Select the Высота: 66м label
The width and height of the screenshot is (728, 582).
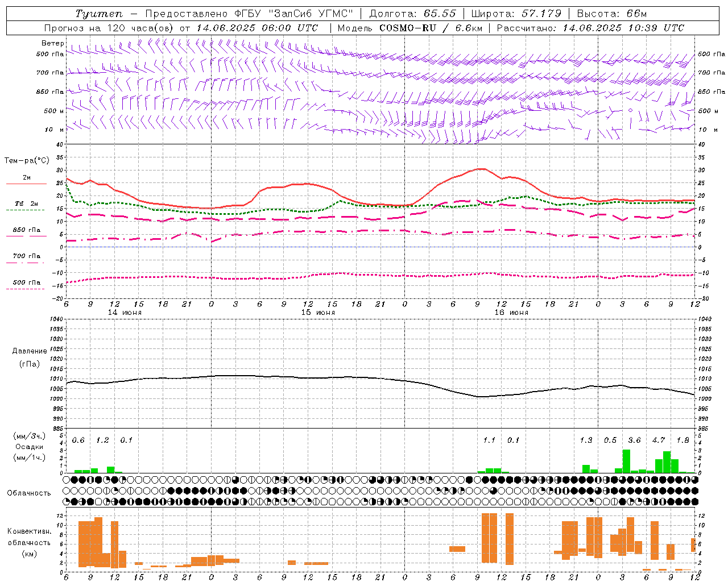[612, 14]
